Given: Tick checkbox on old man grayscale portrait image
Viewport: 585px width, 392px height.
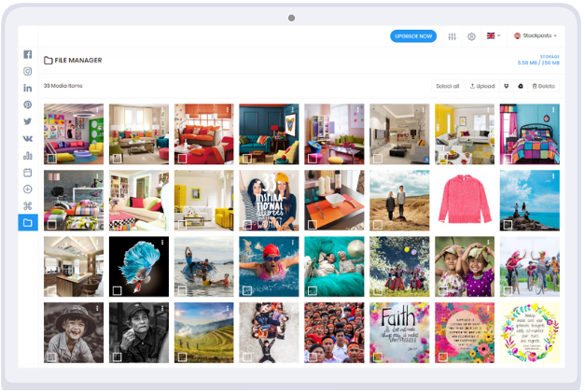Looking at the screenshot, I should click(x=118, y=357).
